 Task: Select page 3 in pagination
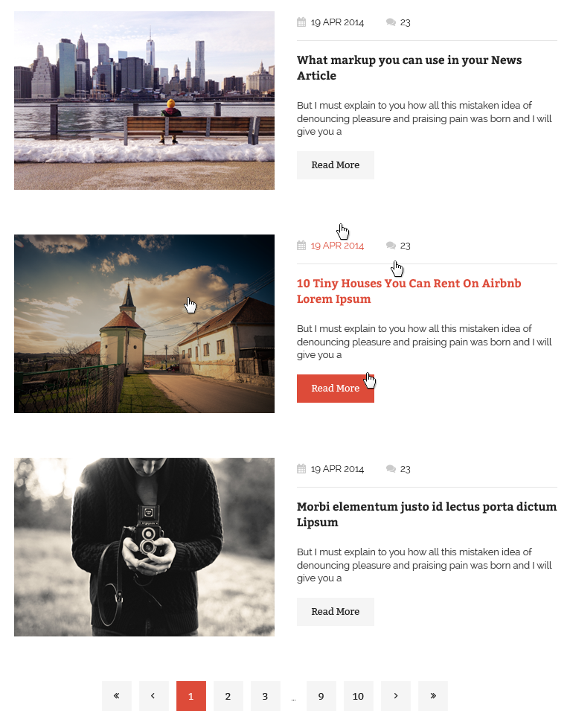(x=265, y=695)
